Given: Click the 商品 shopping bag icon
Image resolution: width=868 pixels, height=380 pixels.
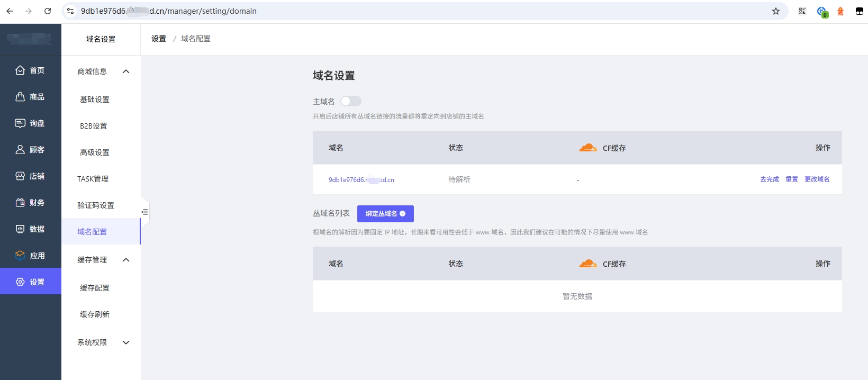Looking at the screenshot, I should pyautogui.click(x=20, y=97).
